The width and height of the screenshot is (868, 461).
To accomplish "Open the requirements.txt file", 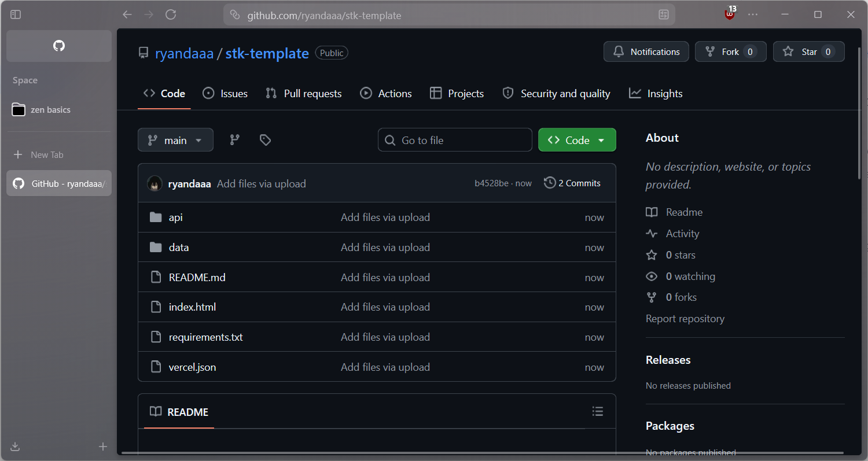I will tap(206, 337).
